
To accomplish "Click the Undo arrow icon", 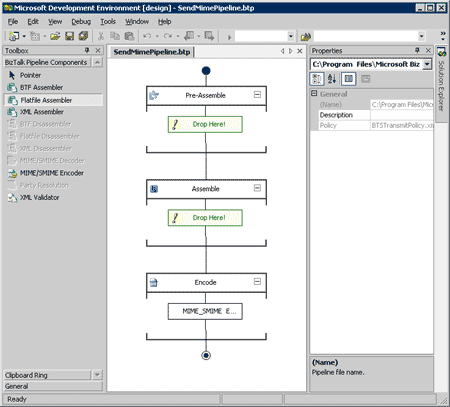I will point(147,36).
